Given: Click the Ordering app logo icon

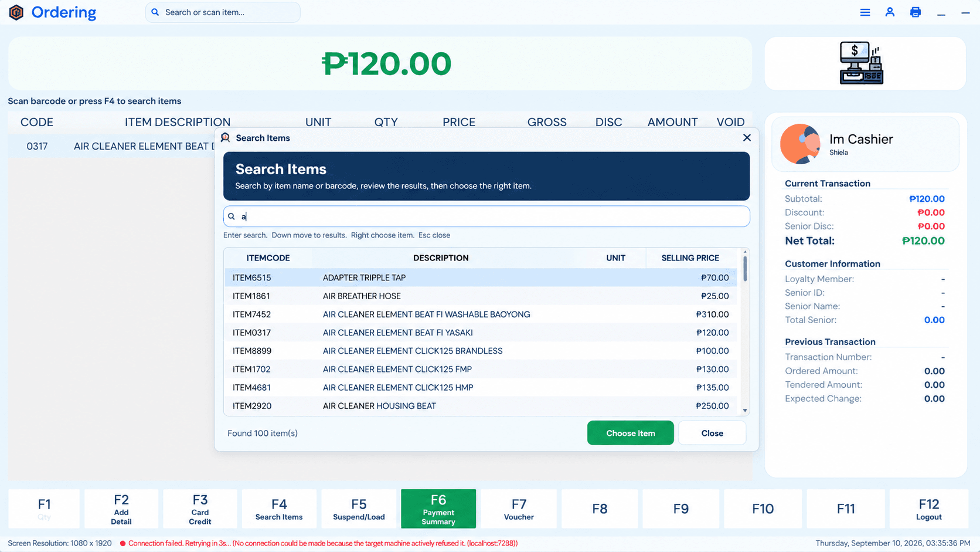Looking at the screenshot, I should click(16, 12).
